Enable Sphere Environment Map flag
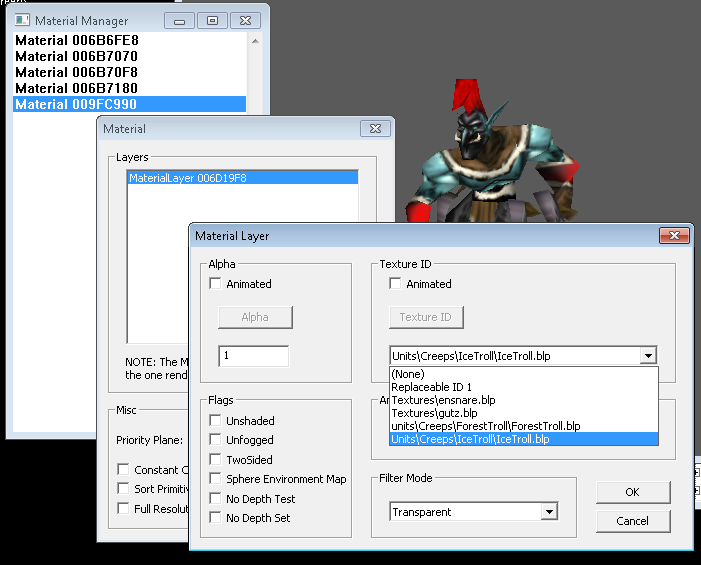This screenshot has height=565, width=701. coord(215,478)
